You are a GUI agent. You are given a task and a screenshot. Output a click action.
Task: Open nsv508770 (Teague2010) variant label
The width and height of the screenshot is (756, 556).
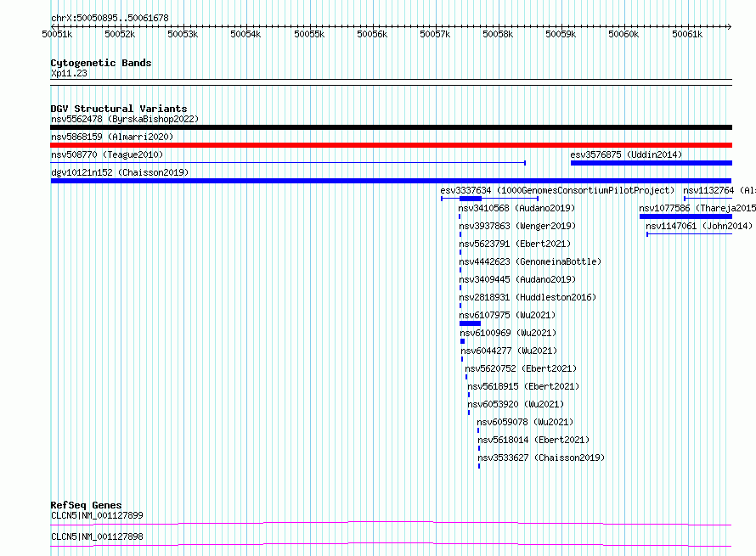(x=107, y=154)
